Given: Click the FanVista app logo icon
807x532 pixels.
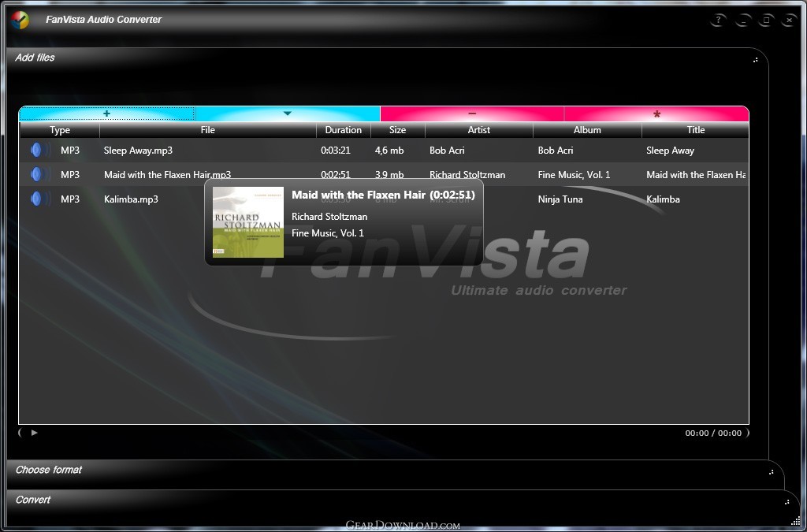Looking at the screenshot, I should [20, 20].
